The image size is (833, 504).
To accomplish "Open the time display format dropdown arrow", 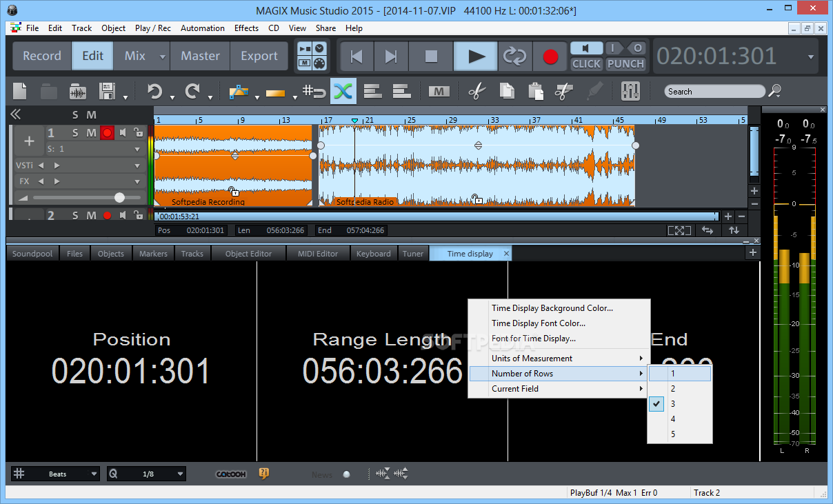I will pos(811,57).
